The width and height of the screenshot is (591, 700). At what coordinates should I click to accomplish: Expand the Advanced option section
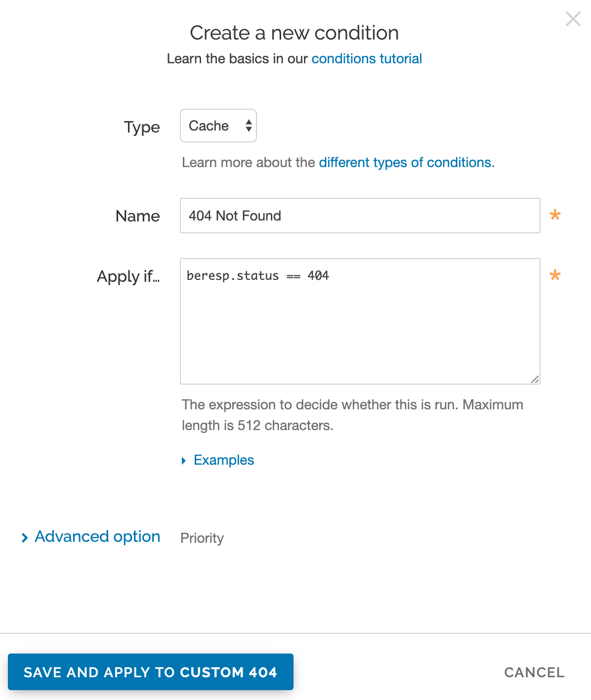click(97, 537)
